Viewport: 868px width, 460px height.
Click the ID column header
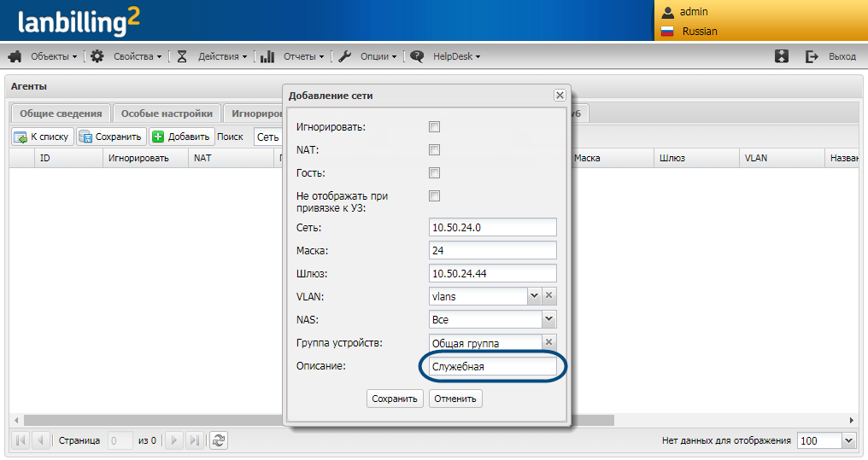pyautogui.click(x=68, y=158)
